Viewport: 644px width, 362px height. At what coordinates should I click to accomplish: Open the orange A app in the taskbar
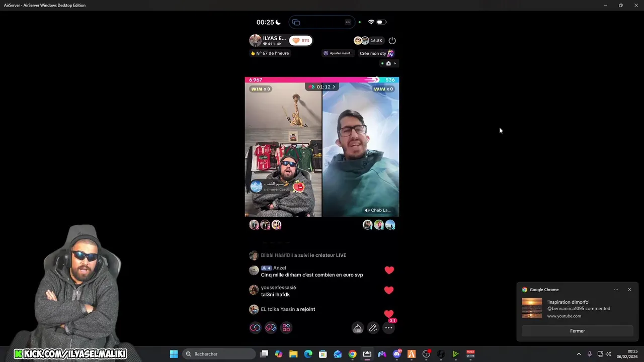pos(412,354)
